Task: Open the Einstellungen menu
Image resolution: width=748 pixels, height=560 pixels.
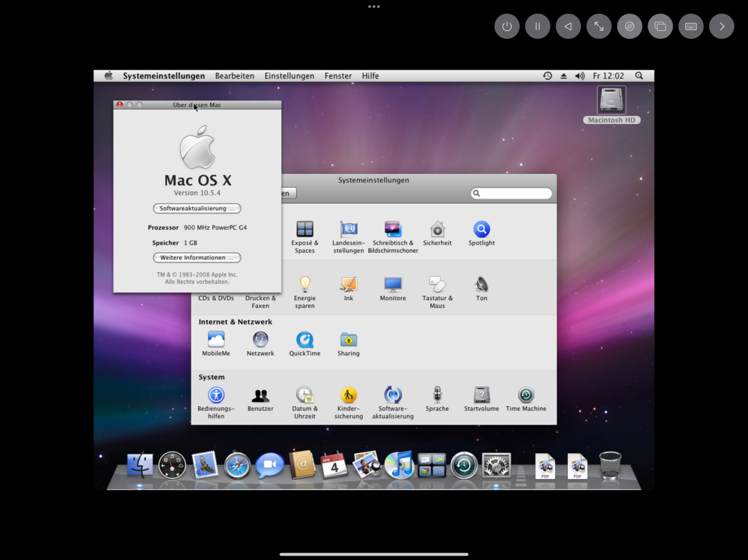Action: click(289, 76)
